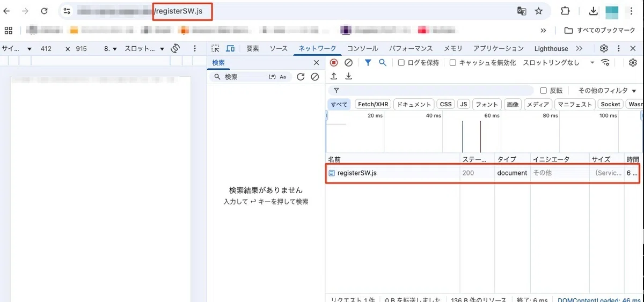Viewport: 644px width, 302px height.
Task: Refresh the search results
Action: 301,77
